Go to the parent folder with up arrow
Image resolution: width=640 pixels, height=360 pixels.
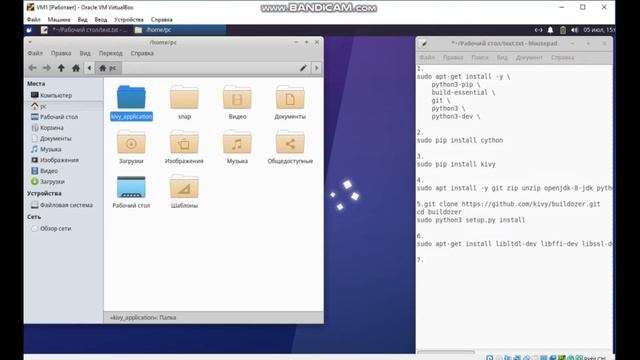click(61, 68)
